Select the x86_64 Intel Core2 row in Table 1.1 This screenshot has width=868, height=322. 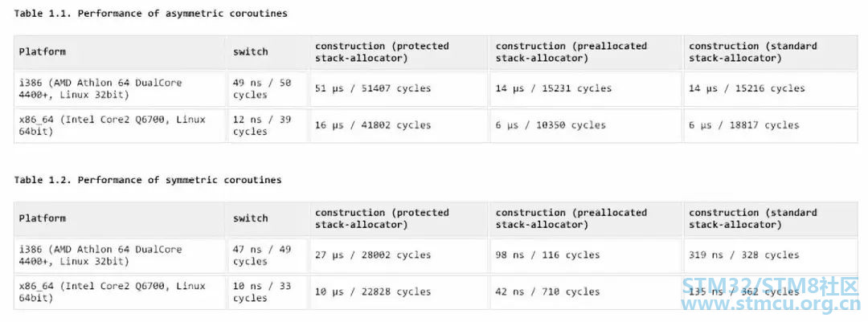pos(436,125)
